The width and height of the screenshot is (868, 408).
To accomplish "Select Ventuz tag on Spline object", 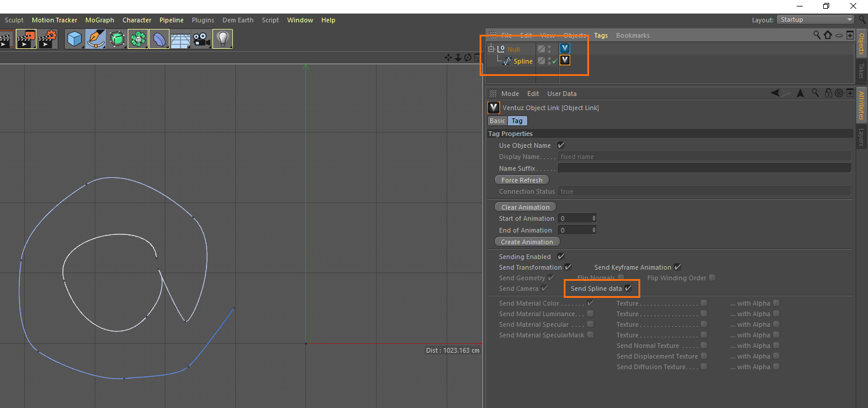I will [565, 61].
